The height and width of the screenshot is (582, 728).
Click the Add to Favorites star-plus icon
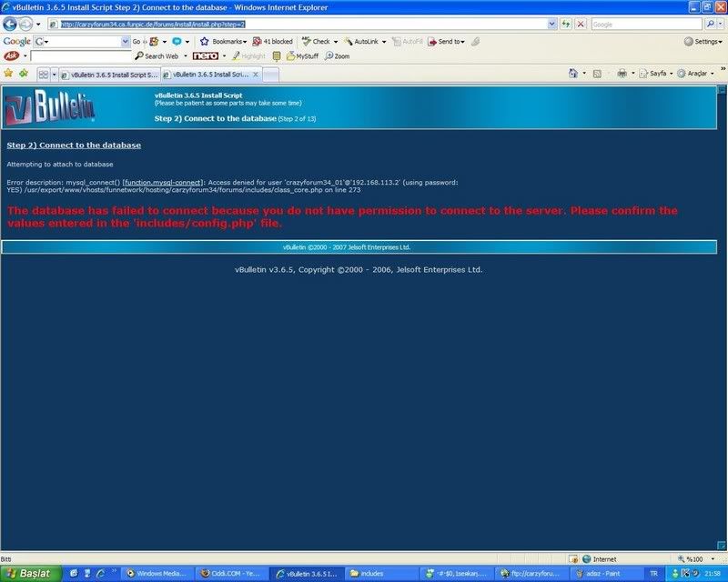tap(24, 74)
